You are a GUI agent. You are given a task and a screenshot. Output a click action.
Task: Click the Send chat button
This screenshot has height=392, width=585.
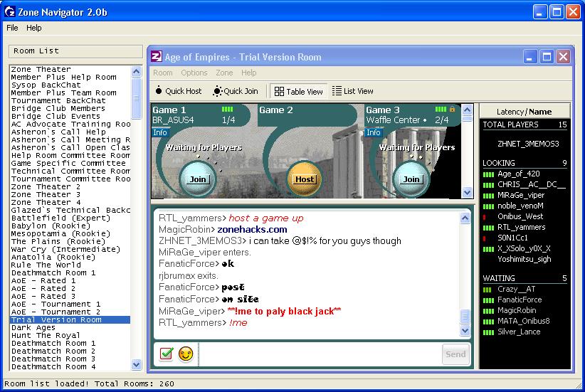pos(455,354)
